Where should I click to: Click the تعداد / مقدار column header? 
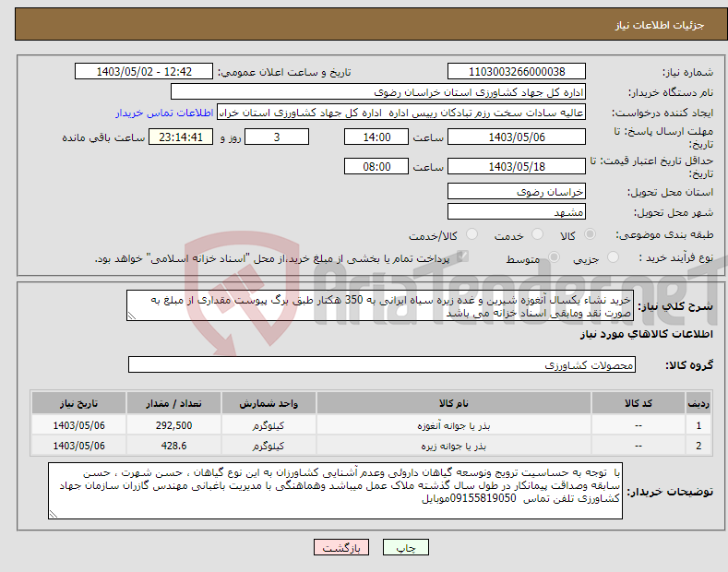pyautogui.click(x=173, y=403)
